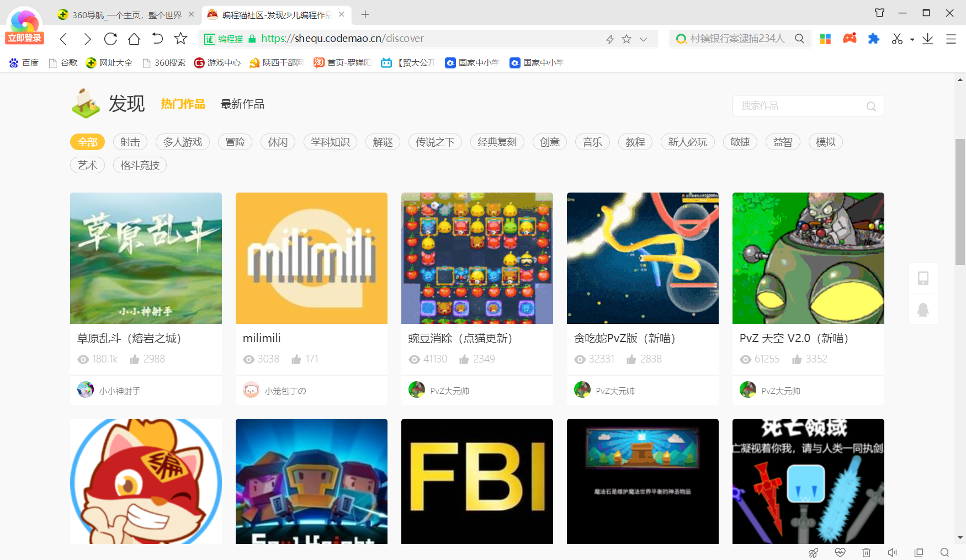Select the 学科知识 category tag

tap(330, 142)
